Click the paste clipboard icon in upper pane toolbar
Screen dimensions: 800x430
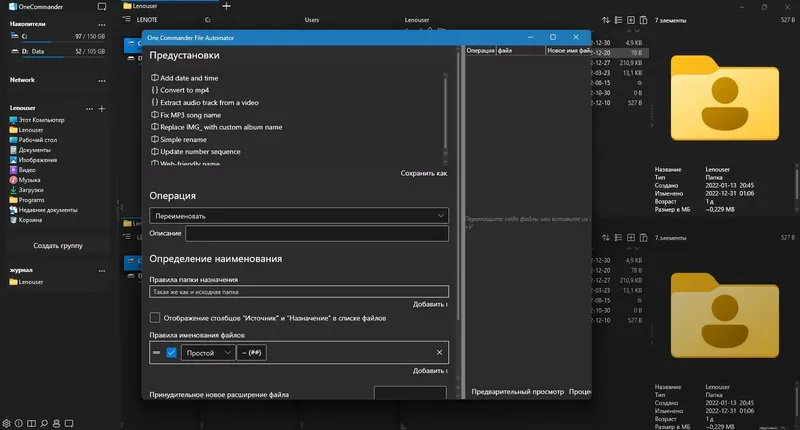(643, 20)
